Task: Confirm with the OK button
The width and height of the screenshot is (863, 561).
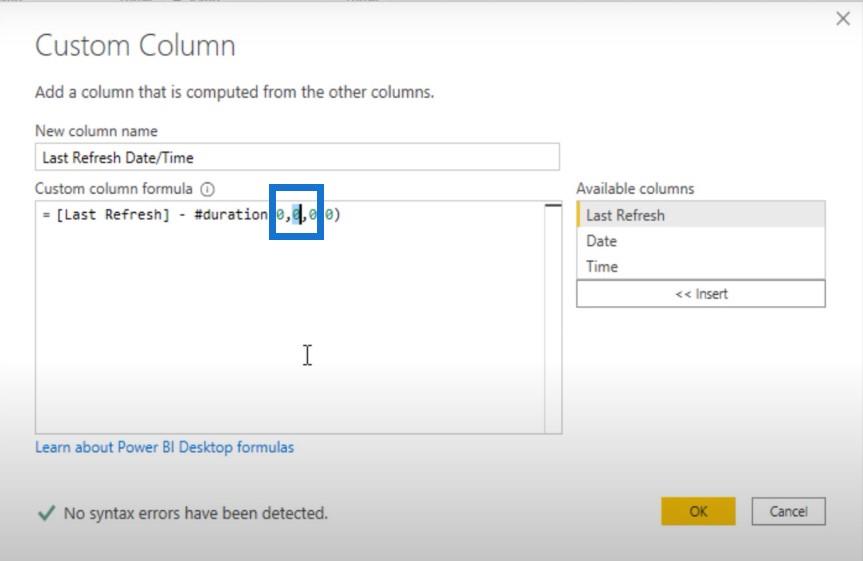Action: point(698,511)
